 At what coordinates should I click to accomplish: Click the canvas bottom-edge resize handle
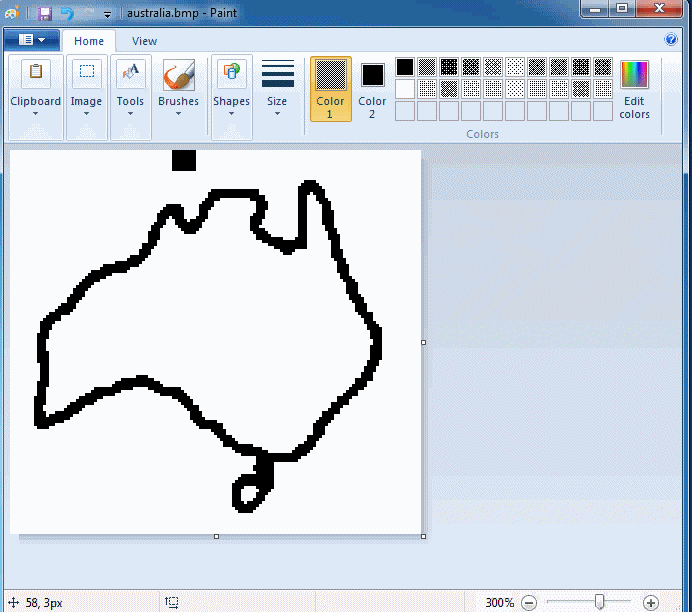coord(216,537)
